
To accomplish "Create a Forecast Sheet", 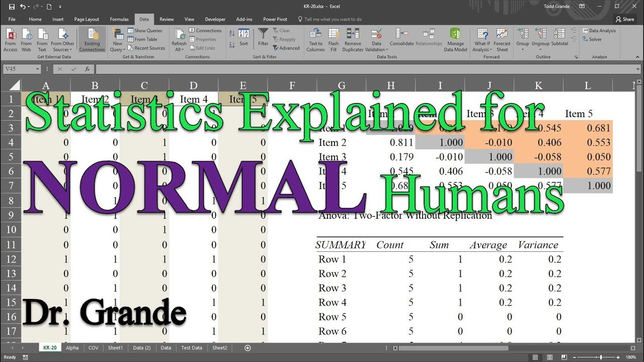I will [x=502, y=40].
